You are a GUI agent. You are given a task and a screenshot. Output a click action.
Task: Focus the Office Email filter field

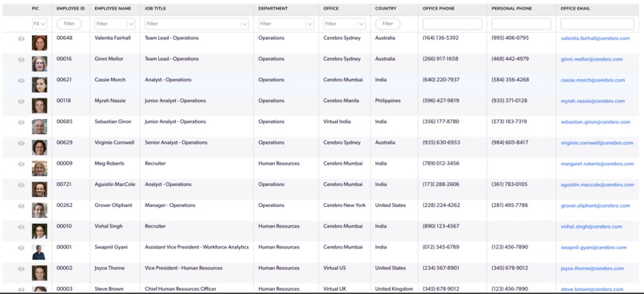597,24
